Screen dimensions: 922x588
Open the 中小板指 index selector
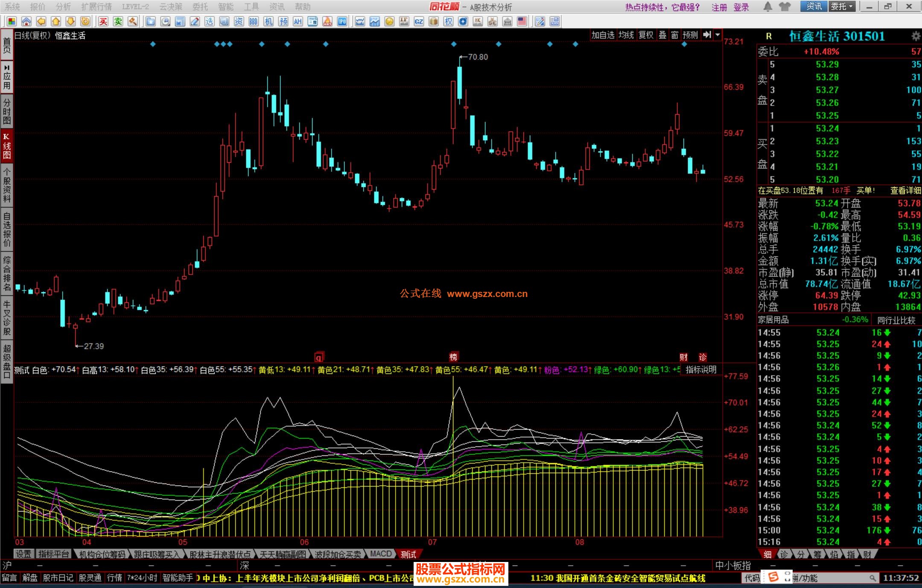pyautogui.click(x=732, y=565)
